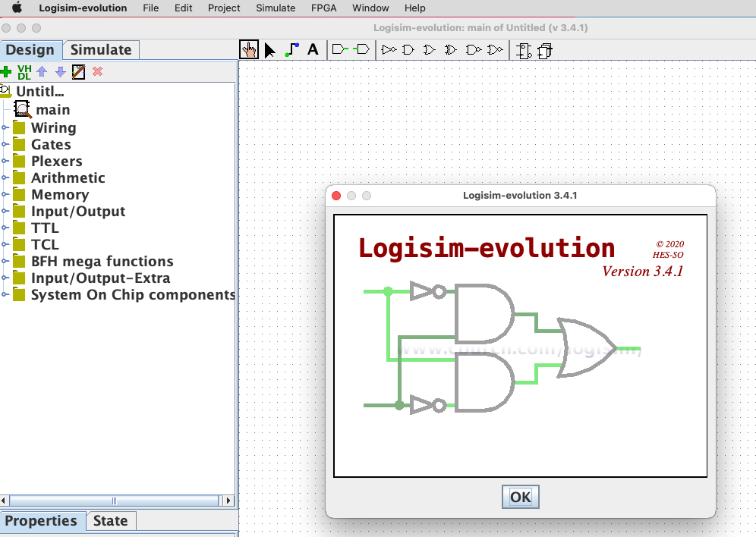756x537 pixels.
Task: Move circuit up with the blue up arrow
Action: [x=42, y=72]
